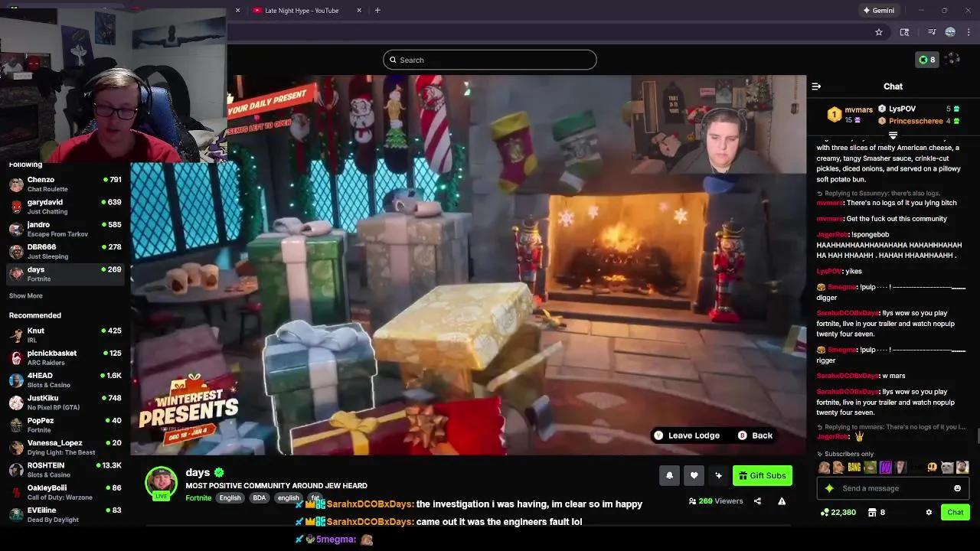Click the Gift Subs button
Screen dimensions: 980x551
(x=762, y=475)
